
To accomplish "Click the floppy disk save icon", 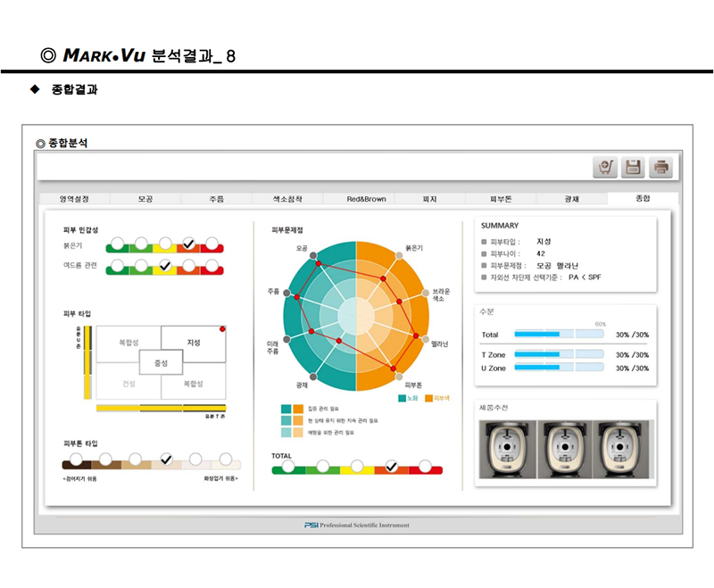I will (x=633, y=167).
